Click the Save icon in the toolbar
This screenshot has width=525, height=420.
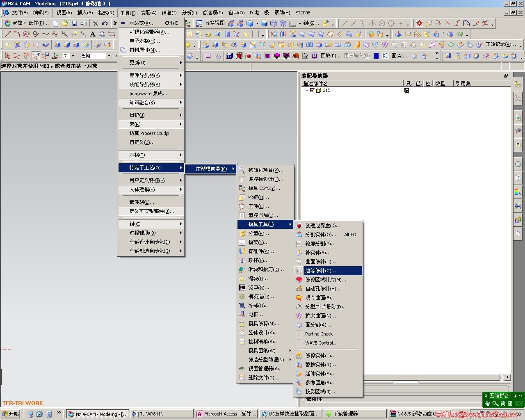[x=74, y=23]
